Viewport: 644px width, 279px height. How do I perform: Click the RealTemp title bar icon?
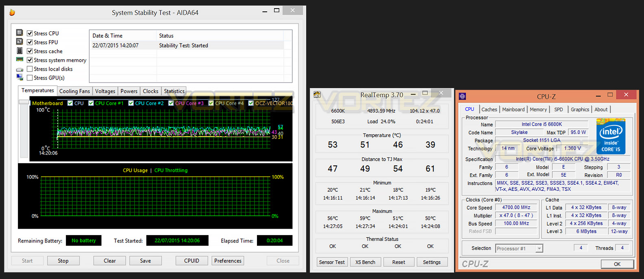[x=317, y=95]
